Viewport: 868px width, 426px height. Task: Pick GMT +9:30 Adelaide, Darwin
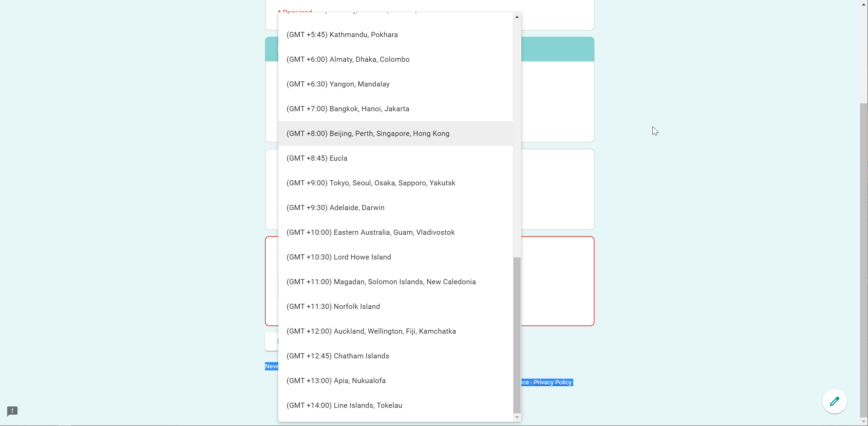pyautogui.click(x=335, y=208)
